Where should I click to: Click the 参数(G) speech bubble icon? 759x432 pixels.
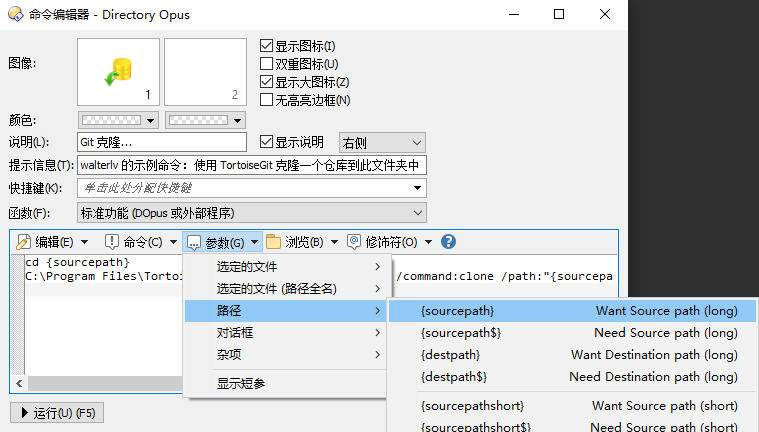(x=194, y=242)
